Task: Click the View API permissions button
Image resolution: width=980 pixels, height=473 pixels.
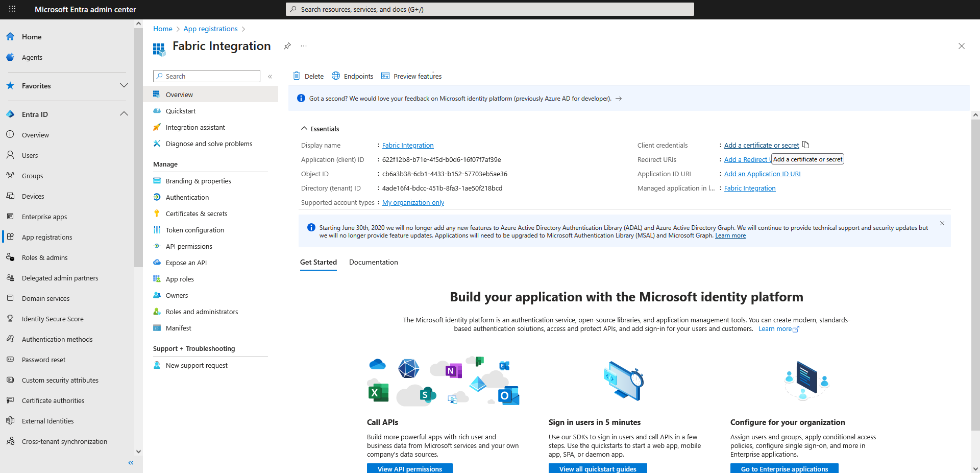Action: pos(409,468)
